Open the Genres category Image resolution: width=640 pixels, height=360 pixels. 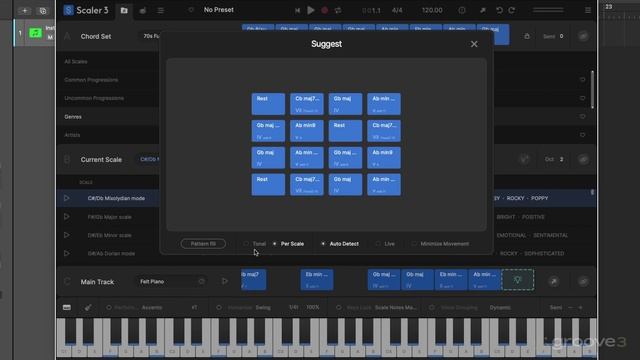point(73,117)
